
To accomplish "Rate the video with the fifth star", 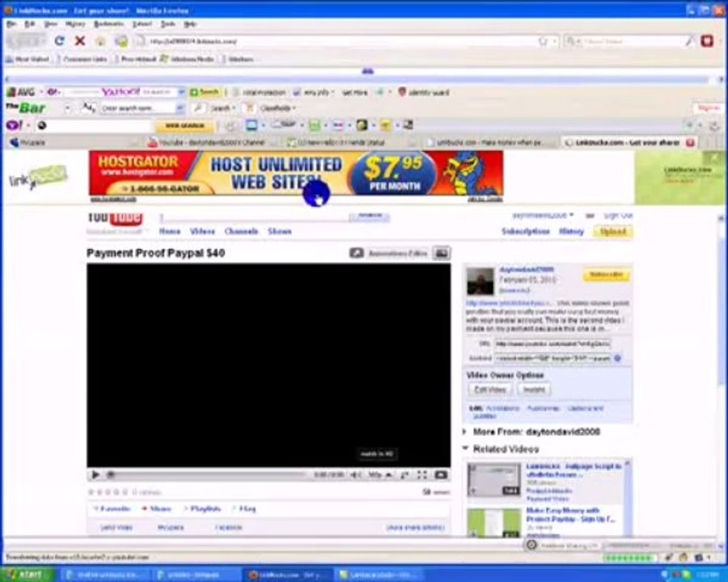I will (x=125, y=492).
